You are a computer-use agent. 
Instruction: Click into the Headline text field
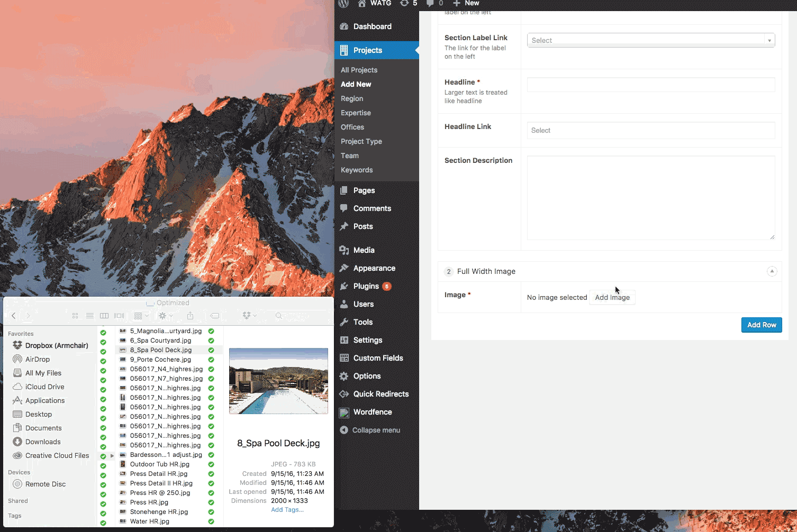[x=650, y=85]
